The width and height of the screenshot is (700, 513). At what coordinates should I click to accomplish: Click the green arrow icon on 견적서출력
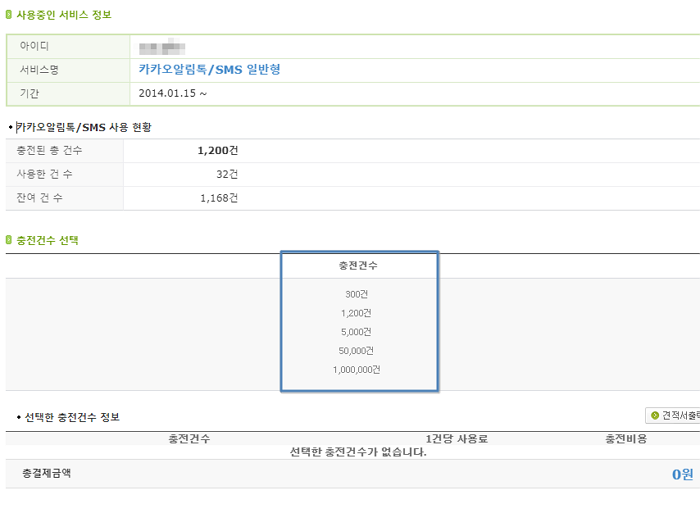(x=655, y=415)
